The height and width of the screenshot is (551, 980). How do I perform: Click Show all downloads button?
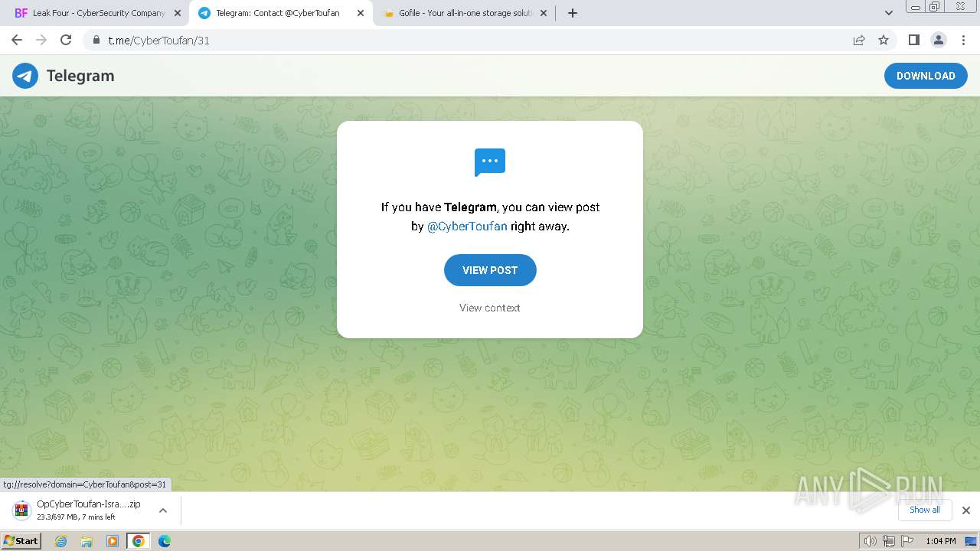(x=924, y=510)
